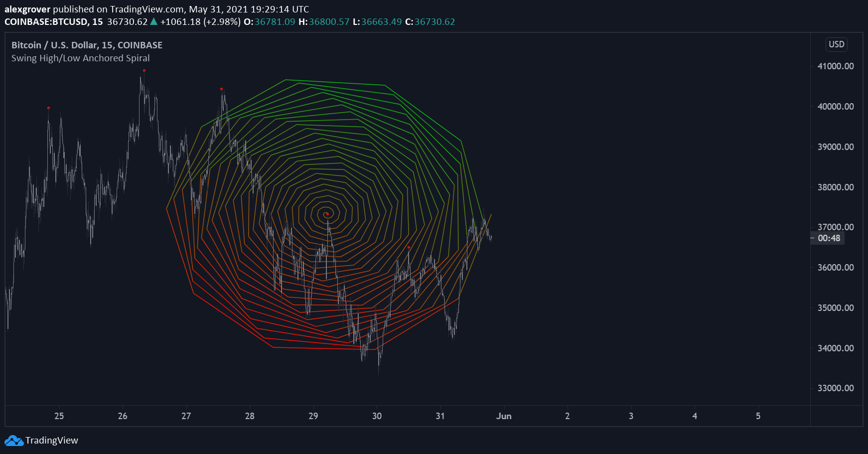Click the Bitcoin / U.S. Dollar chart title
This screenshot has width=868, height=454.
87,45
